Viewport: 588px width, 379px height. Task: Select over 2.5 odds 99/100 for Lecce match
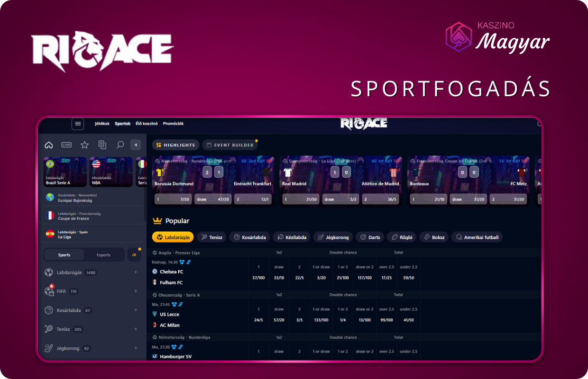tap(387, 320)
